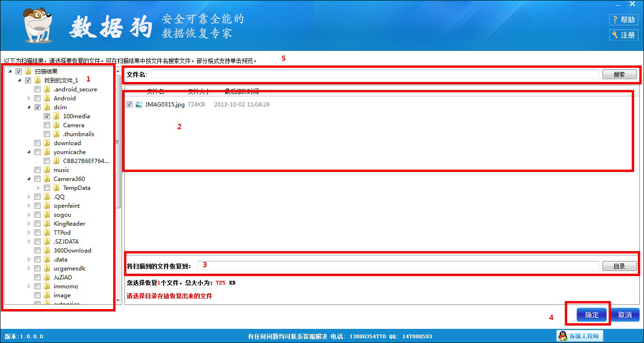This screenshot has height=343, width=644.
Task: Check the Camera folder checkbox
Action: click(x=46, y=125)
